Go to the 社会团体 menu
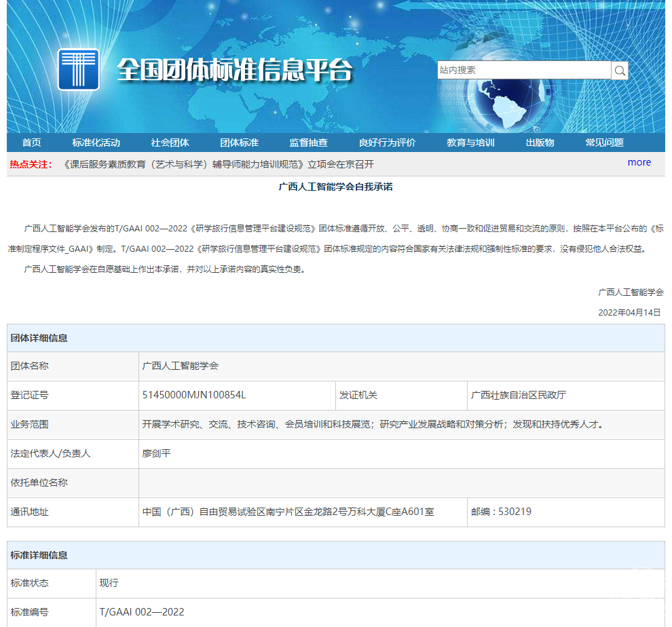The image size is (672, 627). pyautogui.click(x=170, y=142)
